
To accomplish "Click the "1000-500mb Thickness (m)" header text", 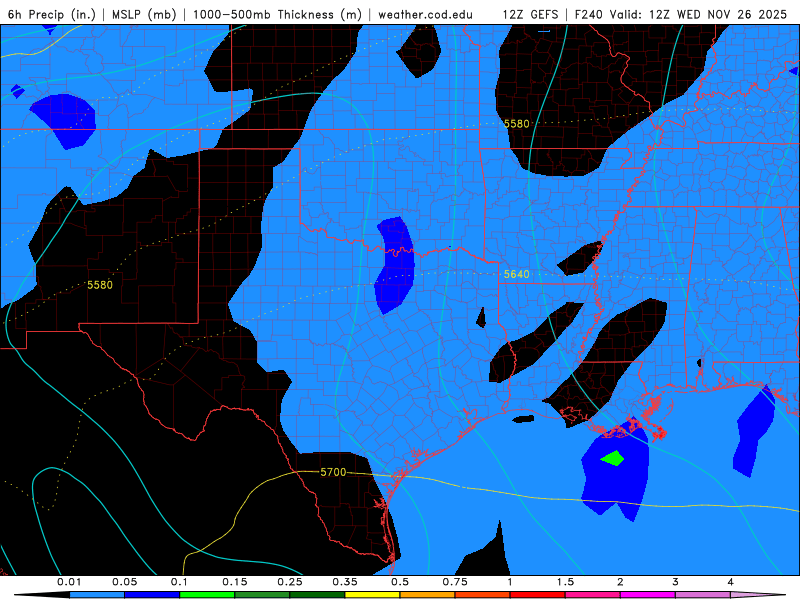I will click(277, 14).
